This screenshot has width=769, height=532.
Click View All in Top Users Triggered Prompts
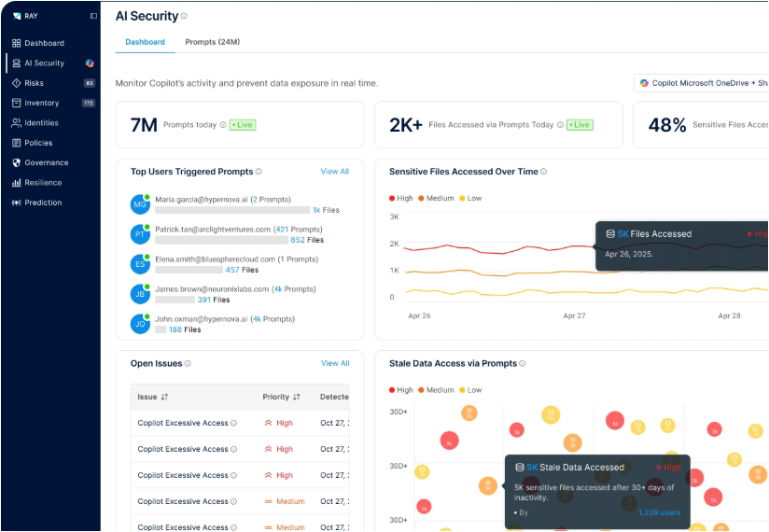pyautogui.click(x=334, y=172)
